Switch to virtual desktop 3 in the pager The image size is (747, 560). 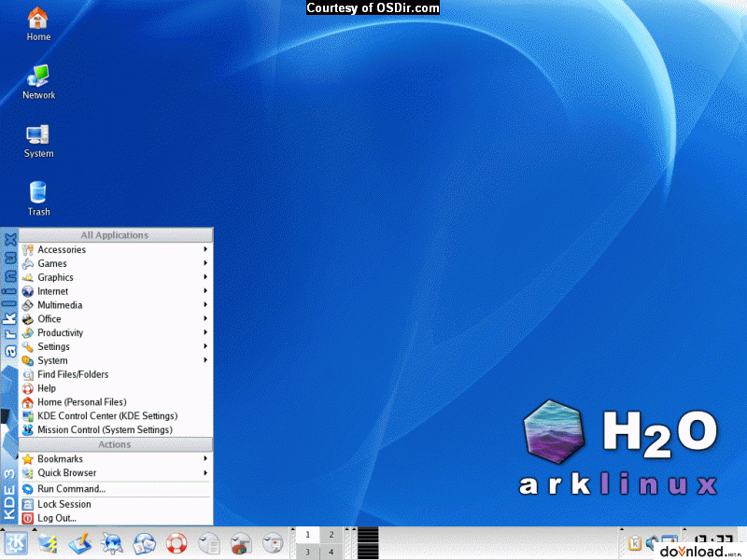308,552
